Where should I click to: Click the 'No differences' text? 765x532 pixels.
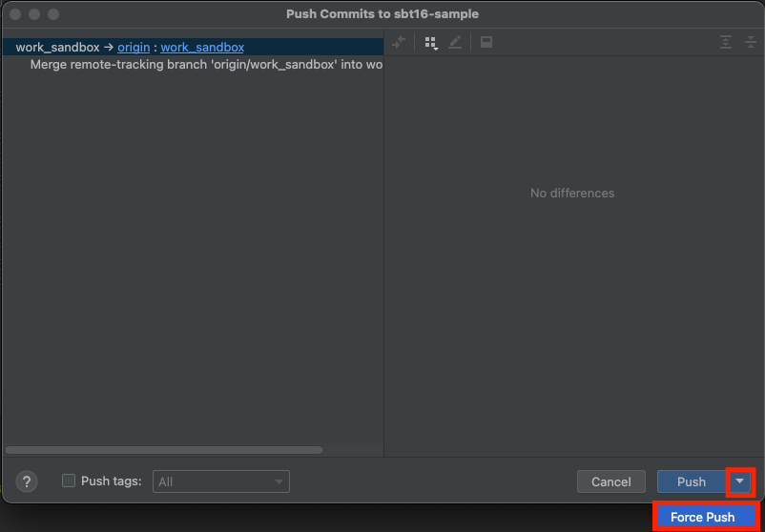(x=572, y=194)
